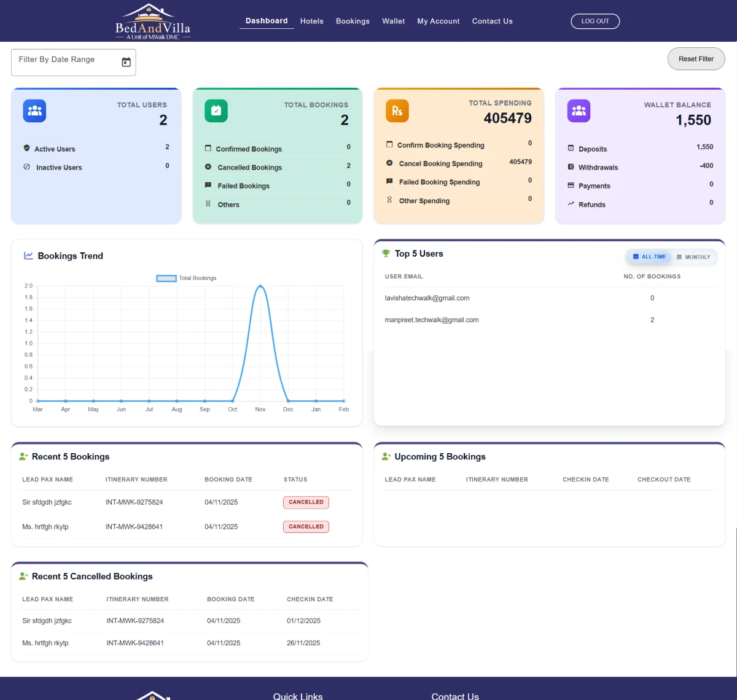The image size is (737, 700).
Task: Click Cancelled status badge for INT-MWK-9275824
Action: click(x=306, y=502)
